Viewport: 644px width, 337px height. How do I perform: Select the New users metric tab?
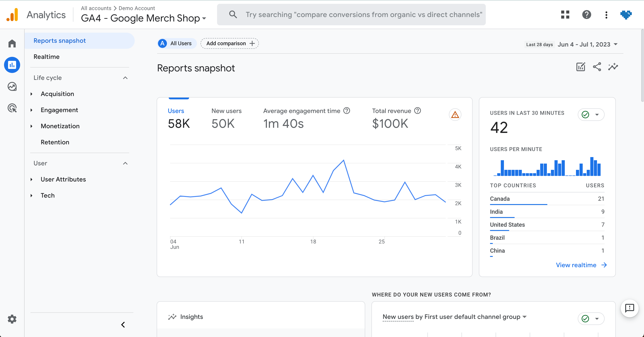[x=226, y=119]
